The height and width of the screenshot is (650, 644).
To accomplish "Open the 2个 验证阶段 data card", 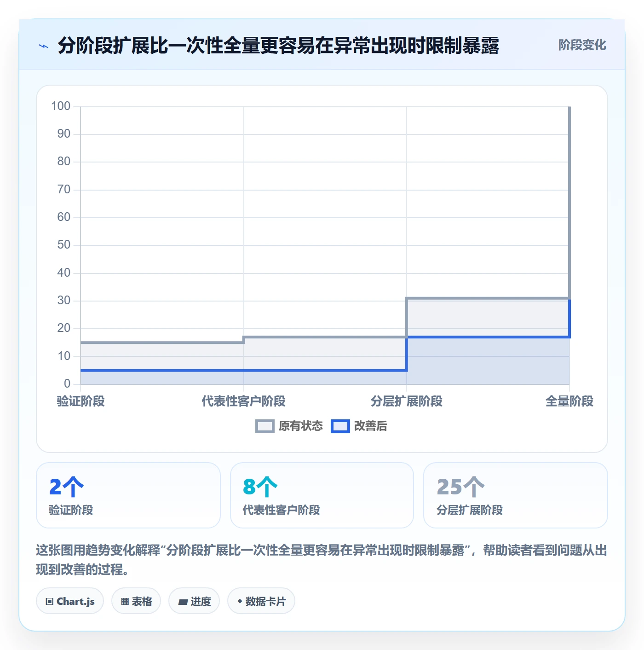I will (x=128, y=495).
